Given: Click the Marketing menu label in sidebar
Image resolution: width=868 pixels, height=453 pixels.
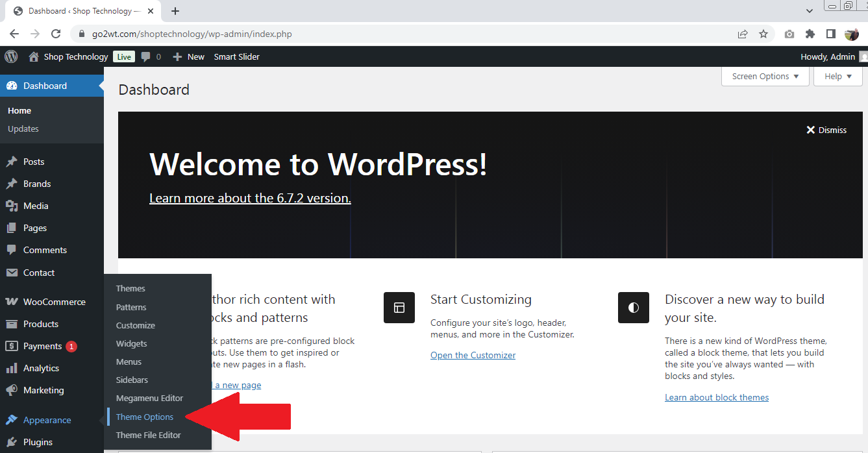Looking at the screenshot, I should [x=43, y=390].
